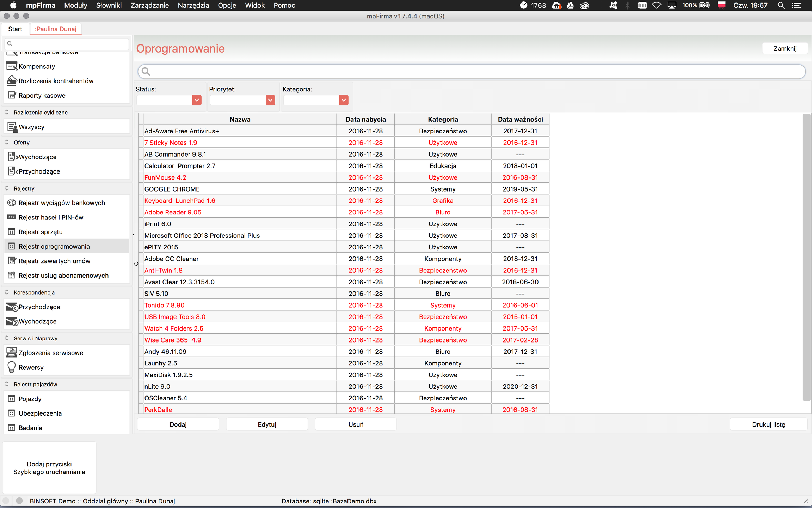Screen dimensions: 812x508
Task: Select the Adobe Reader 9.05 row
Action: (344, 212)
